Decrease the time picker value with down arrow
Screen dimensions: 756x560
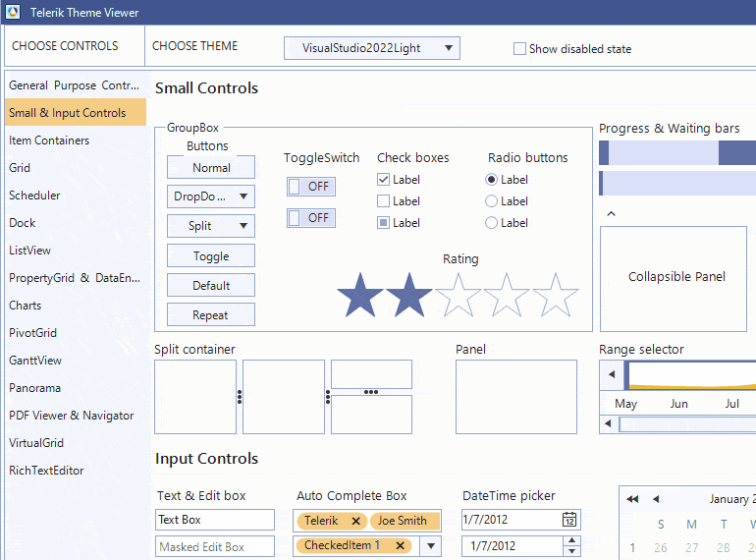point(571,551)
